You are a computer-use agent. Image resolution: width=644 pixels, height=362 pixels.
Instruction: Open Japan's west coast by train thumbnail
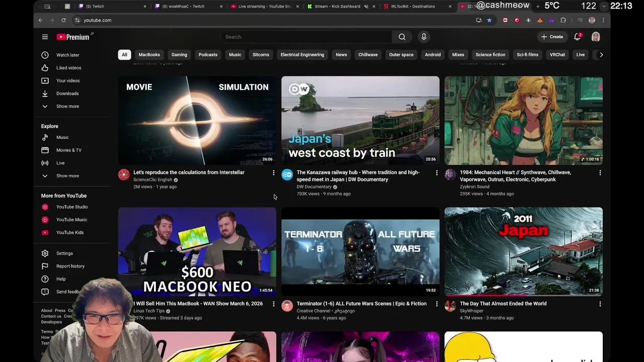coord(360,121)
